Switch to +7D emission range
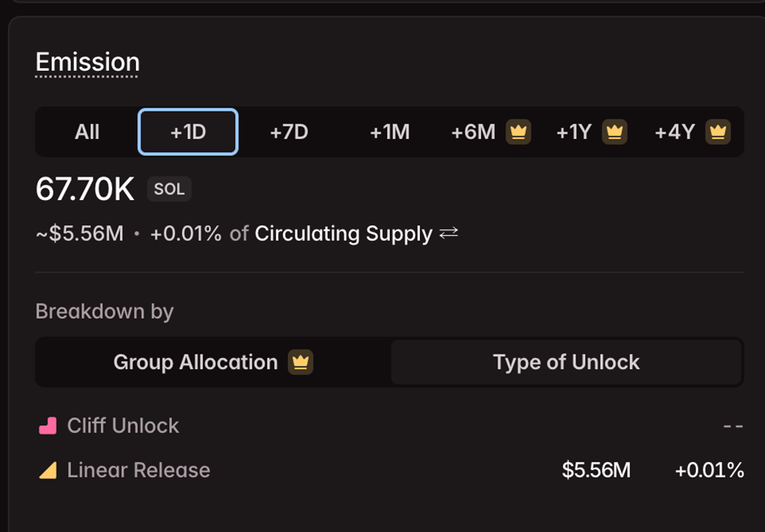 coord(289,132)
